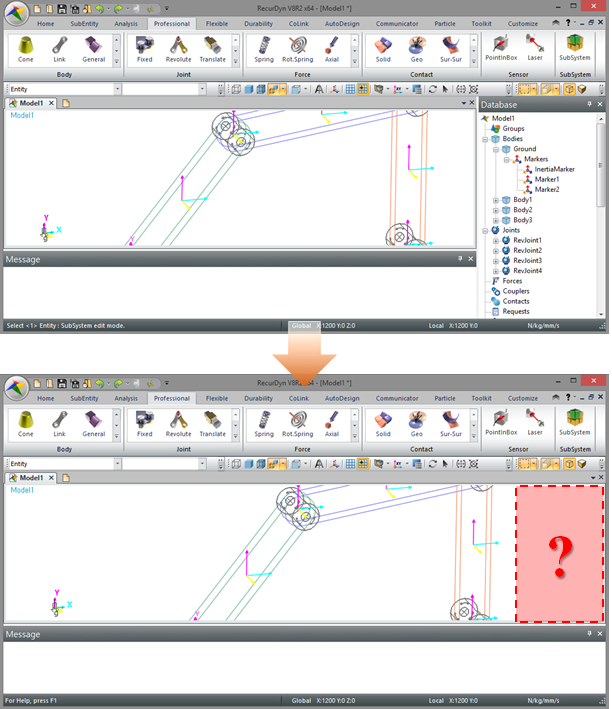This screenshot has height=709, width=612.
Task: Choose the Spring force tool in lower ribbon
Action: click(264, 424)
